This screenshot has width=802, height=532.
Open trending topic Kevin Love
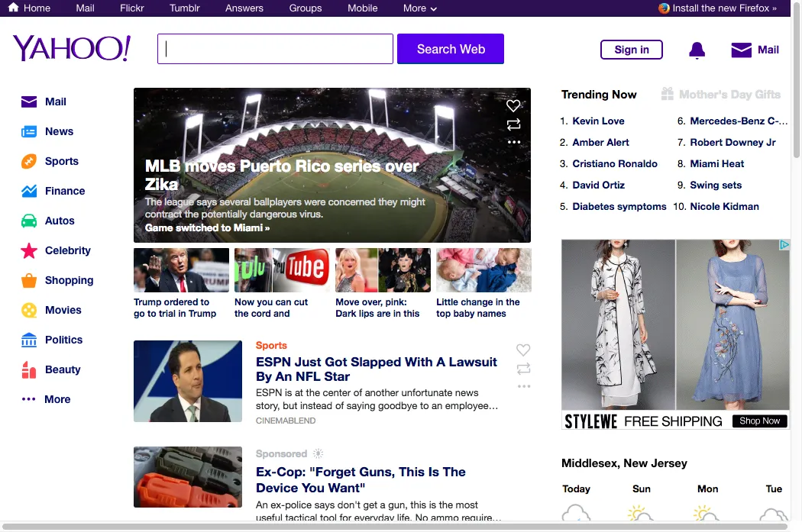(598, 121)
